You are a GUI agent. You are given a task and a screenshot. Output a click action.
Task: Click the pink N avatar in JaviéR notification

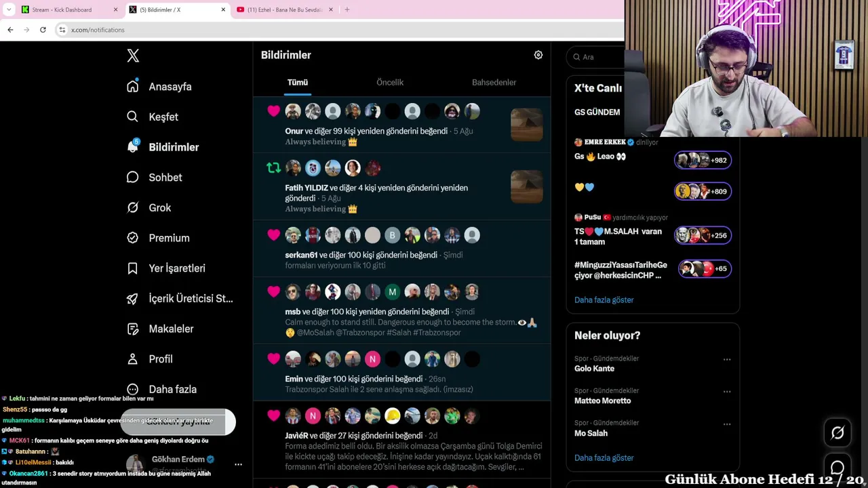tap(313, 416)
